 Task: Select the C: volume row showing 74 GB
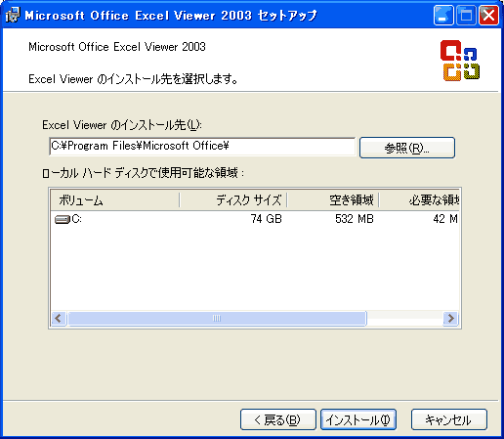pos(255,219)
